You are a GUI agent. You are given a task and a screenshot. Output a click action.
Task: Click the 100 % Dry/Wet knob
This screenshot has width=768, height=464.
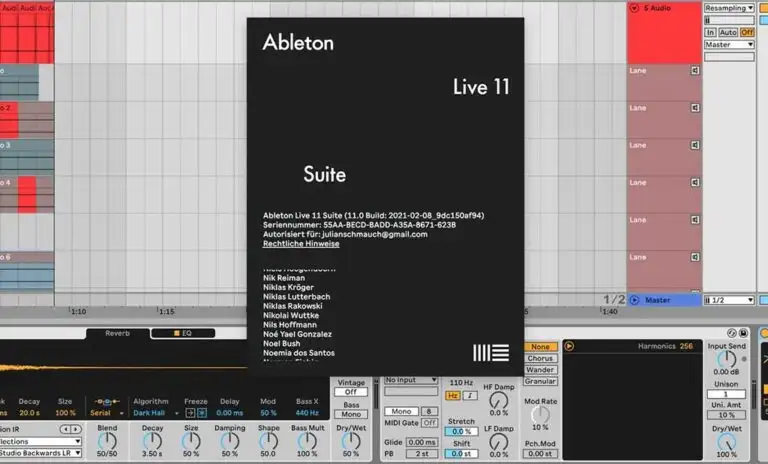726,442
